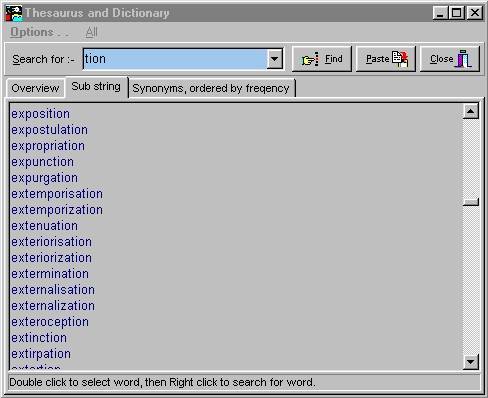Click the Paste button label
The image size is (488, 398).
tap(378, 59)
